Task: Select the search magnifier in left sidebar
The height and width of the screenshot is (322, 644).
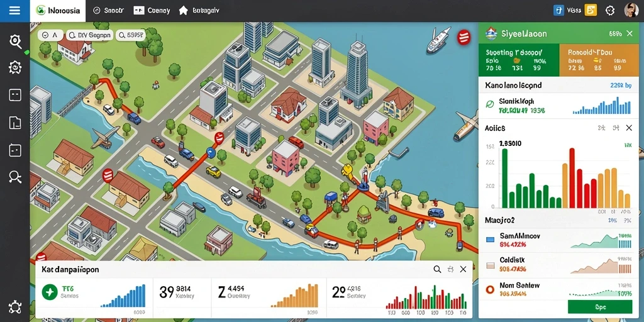Action: (15, 42)
